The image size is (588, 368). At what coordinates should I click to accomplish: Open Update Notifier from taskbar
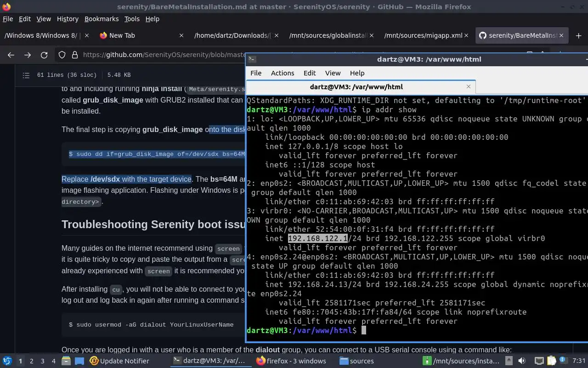pyautogui.click(x=119, y=361)
